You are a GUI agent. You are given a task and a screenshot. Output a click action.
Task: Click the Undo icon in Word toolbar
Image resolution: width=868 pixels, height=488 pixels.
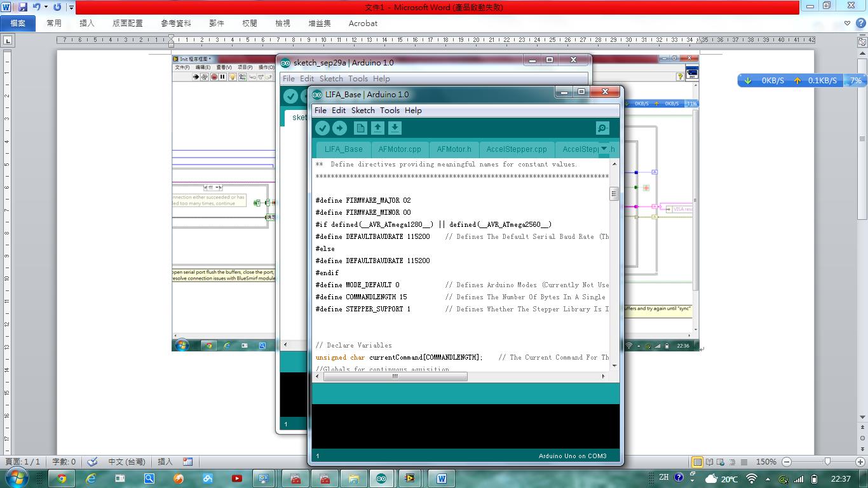coord(36,7)
